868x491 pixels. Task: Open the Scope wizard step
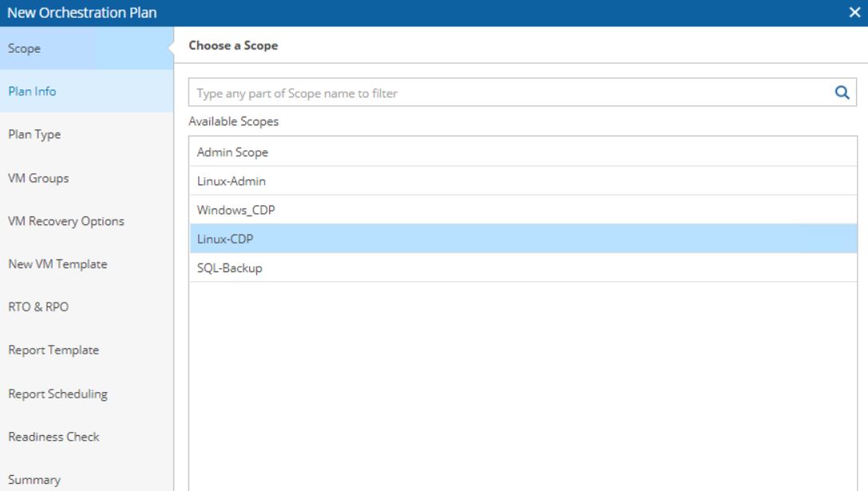(86, 48)
